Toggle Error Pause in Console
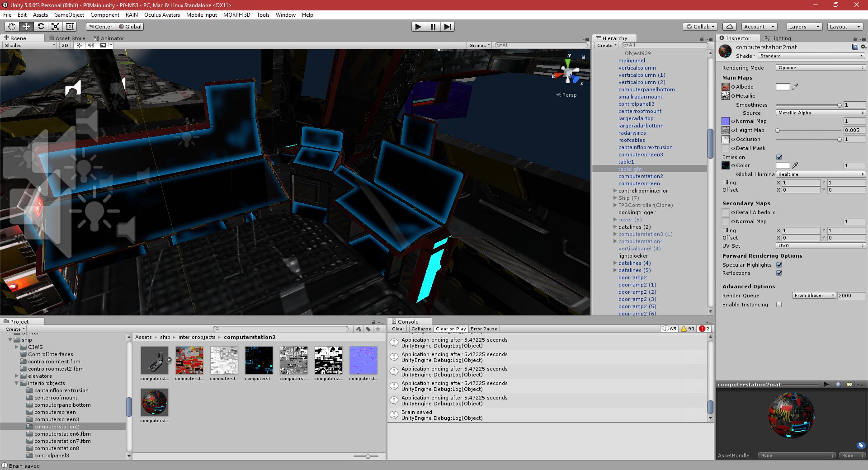The image size is (868, 470). 484,329
